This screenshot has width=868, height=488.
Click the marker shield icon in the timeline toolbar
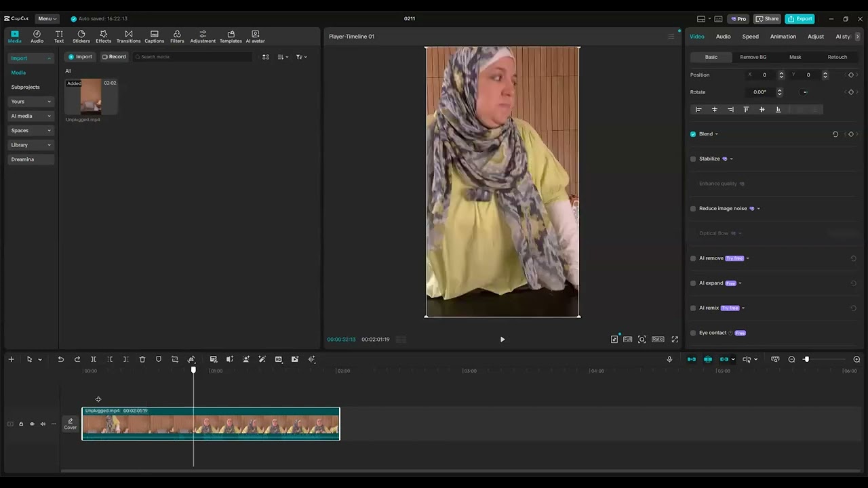(x=159, y=359)
